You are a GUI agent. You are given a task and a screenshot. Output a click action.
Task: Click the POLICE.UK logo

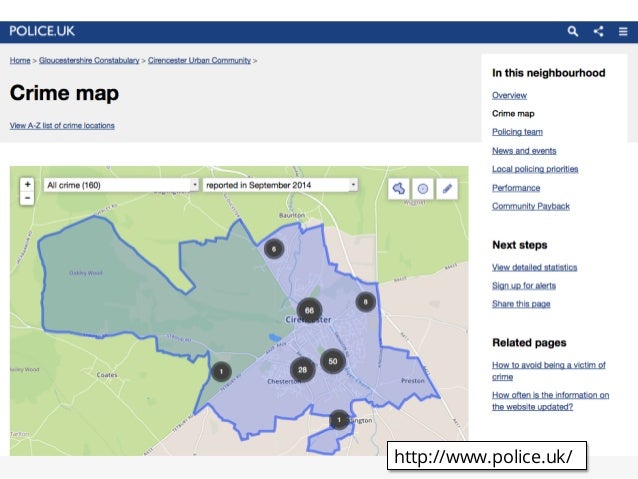pos(42,31)
